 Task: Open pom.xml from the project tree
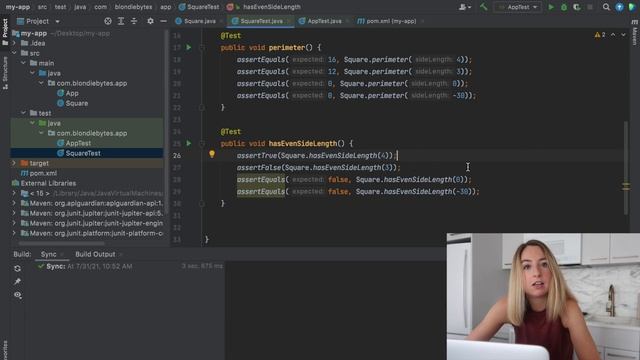click(43, 173)
